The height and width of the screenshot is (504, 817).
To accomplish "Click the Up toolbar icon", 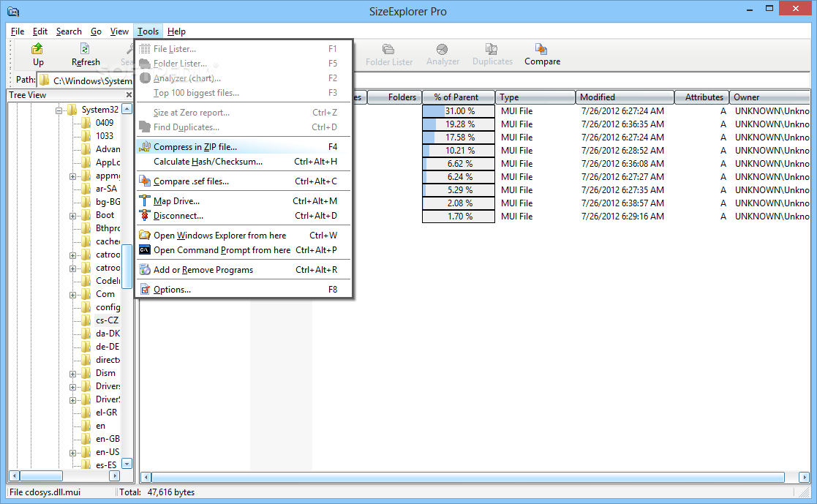I will (37, 49).
